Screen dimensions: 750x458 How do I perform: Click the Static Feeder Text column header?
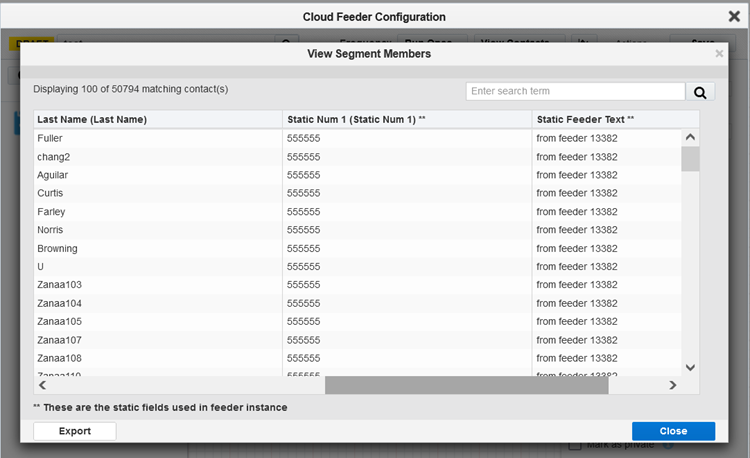(x=585, y=120)
